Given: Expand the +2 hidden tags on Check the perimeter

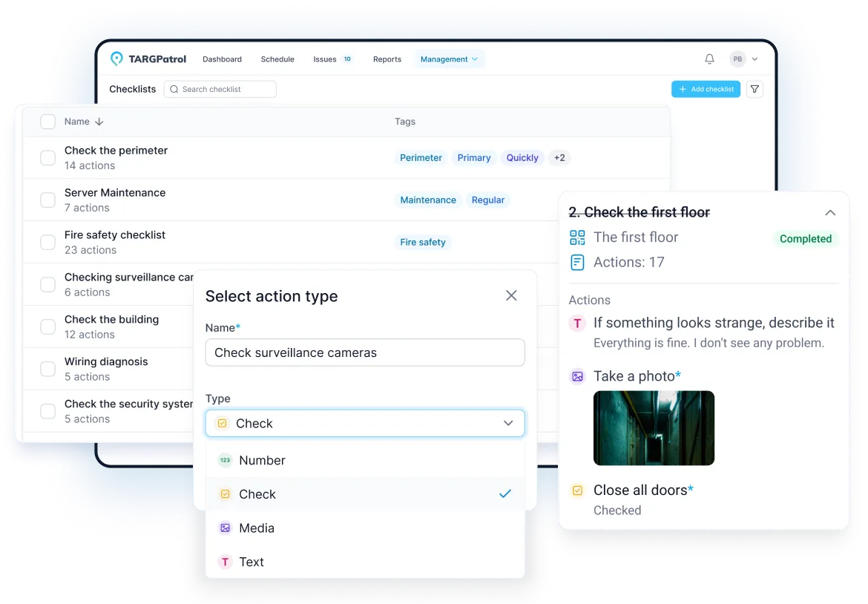Looking at the screenshot, I should 559,157.
